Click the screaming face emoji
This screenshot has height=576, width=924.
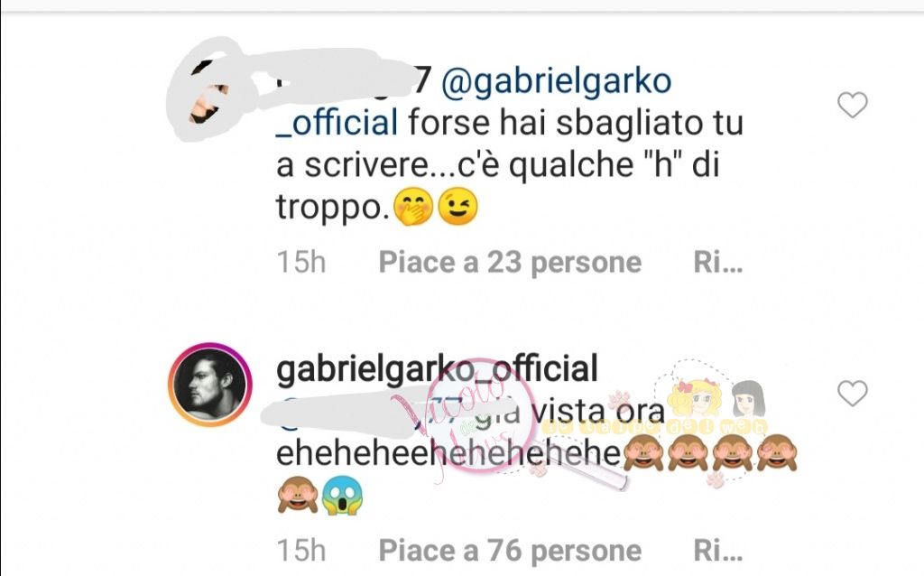click(342, 496)
